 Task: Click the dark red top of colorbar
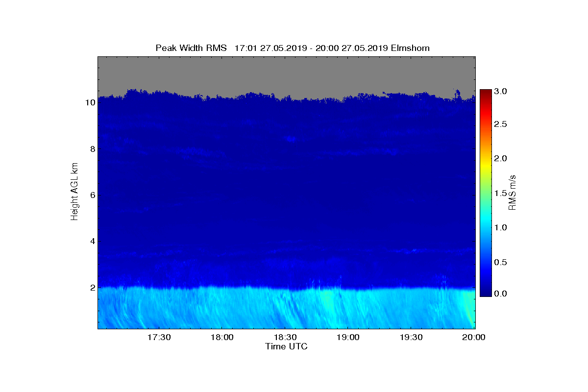pyautogui.click(x=486, y=93)
